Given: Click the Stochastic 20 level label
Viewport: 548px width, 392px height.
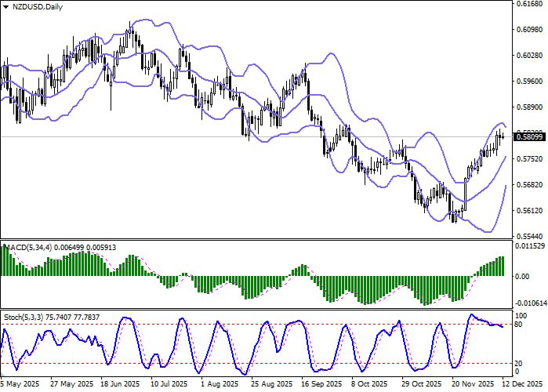Looking at the screenshot, I should [x=518, y=363].
